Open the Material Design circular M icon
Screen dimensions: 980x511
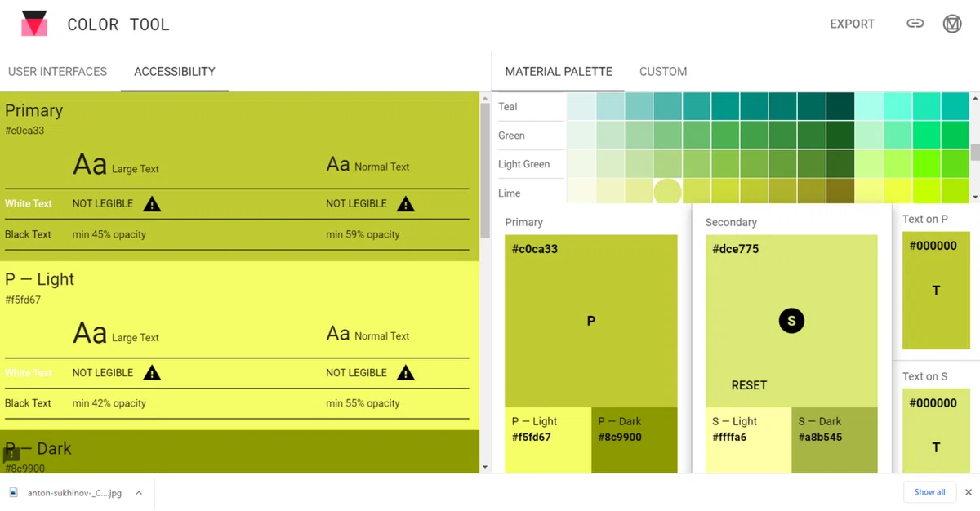tap(952, 24)
